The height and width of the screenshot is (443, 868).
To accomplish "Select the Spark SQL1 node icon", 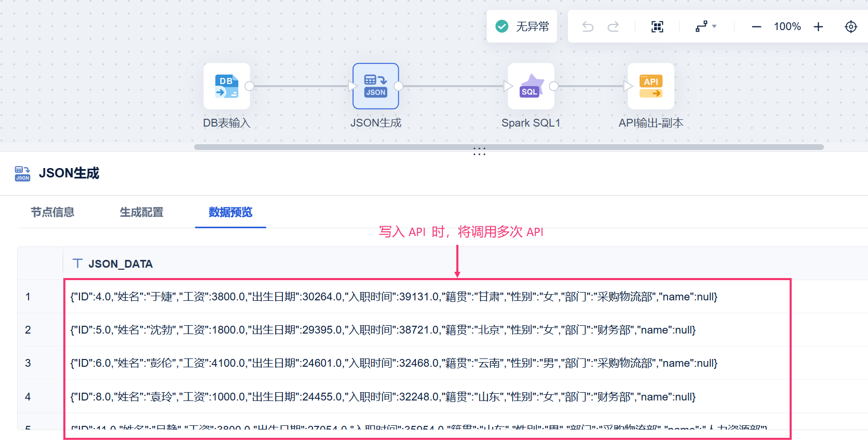I will pos(531,86).
